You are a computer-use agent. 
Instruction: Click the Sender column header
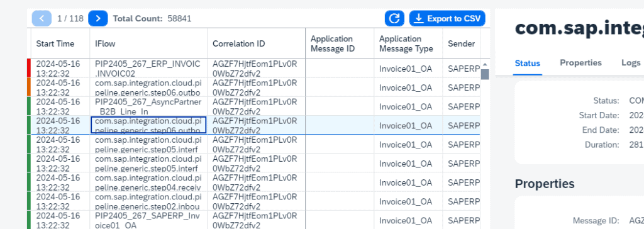(x=461, y=43)
